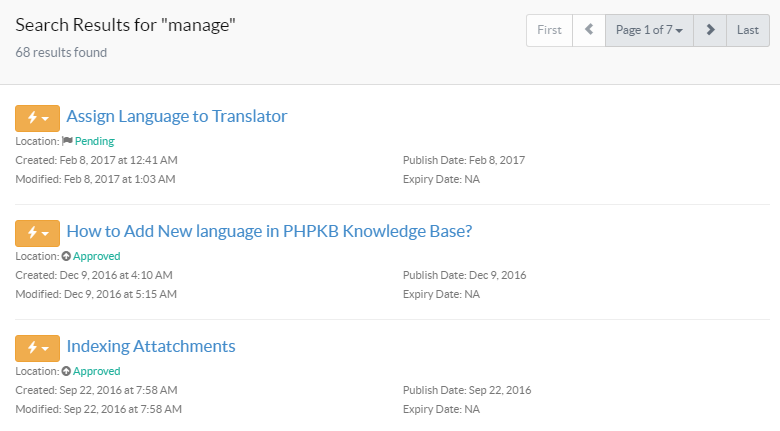Open the Assign Language to Translator article
Viewport: 780px width, 431px height.
[176, 116]
